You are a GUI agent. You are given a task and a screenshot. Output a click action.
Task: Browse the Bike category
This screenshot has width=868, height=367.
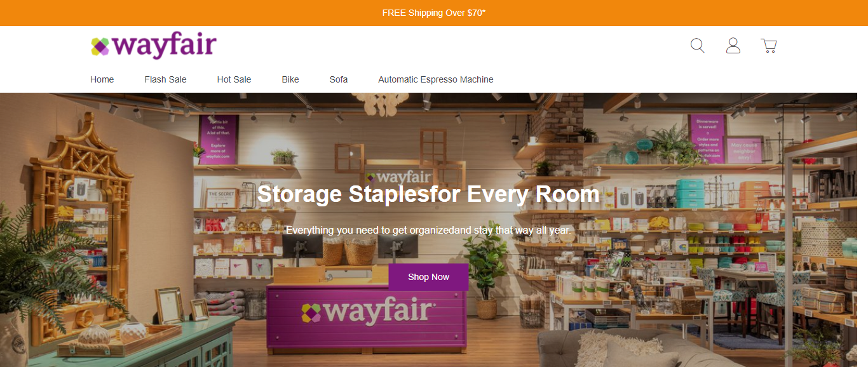[x=290, y=79]
